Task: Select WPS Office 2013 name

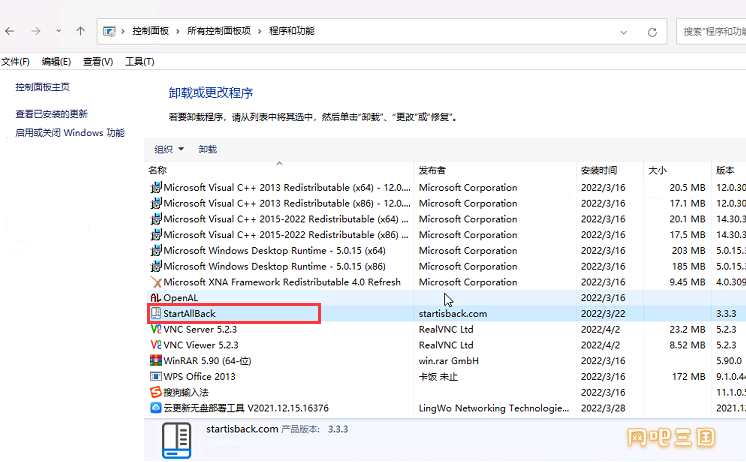Action: pos(199,376)
